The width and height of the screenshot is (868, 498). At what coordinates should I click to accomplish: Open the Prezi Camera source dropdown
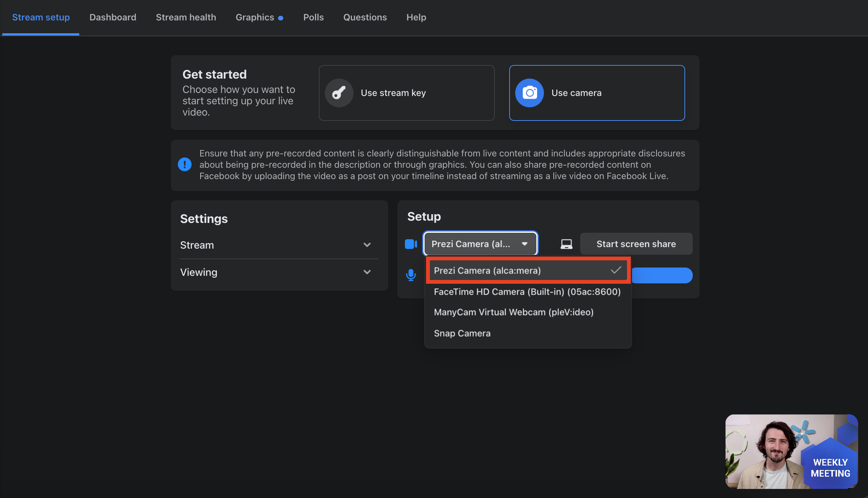[x=480, y=244]
